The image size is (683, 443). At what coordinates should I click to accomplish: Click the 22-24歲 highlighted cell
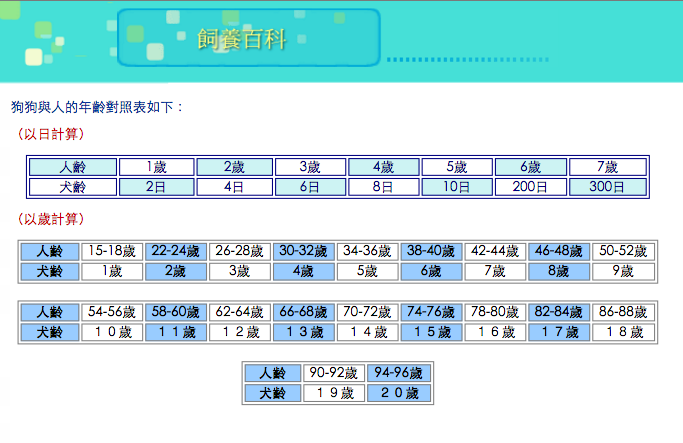[x=175, y=251]
